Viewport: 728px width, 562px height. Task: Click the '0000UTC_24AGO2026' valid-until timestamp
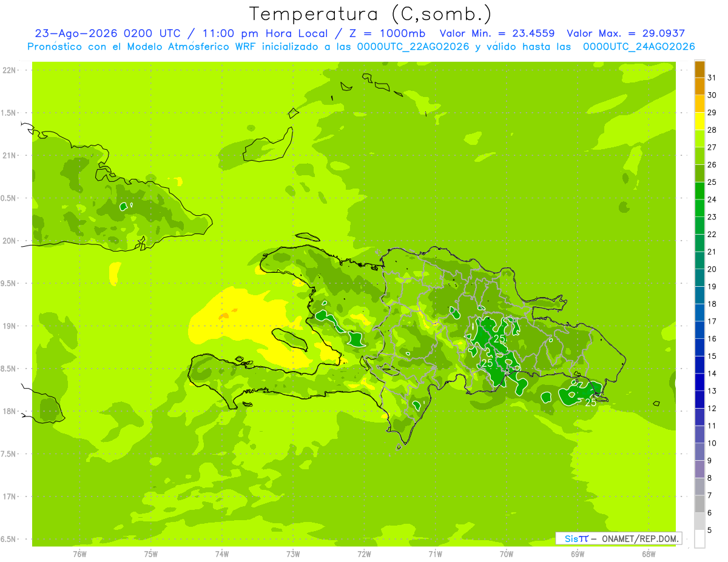[639, 47]
